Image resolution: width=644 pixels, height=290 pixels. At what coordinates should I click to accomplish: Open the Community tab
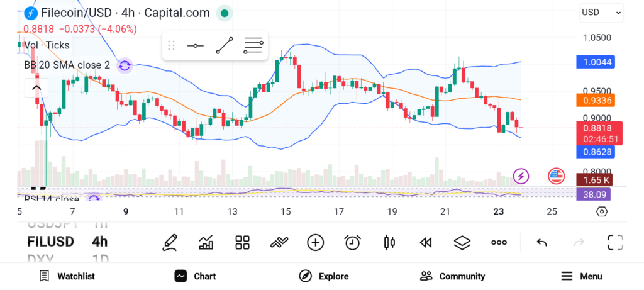click(452, 276)
